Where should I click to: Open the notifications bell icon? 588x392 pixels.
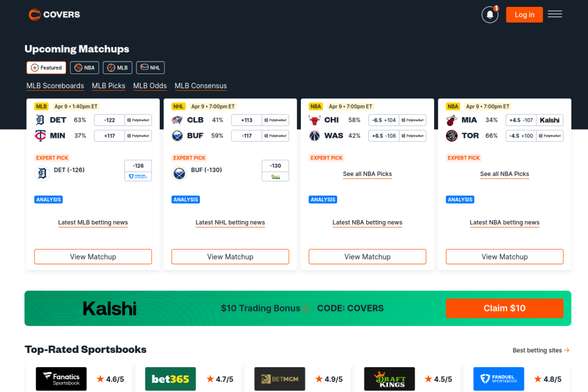click(x=490, y=15)
